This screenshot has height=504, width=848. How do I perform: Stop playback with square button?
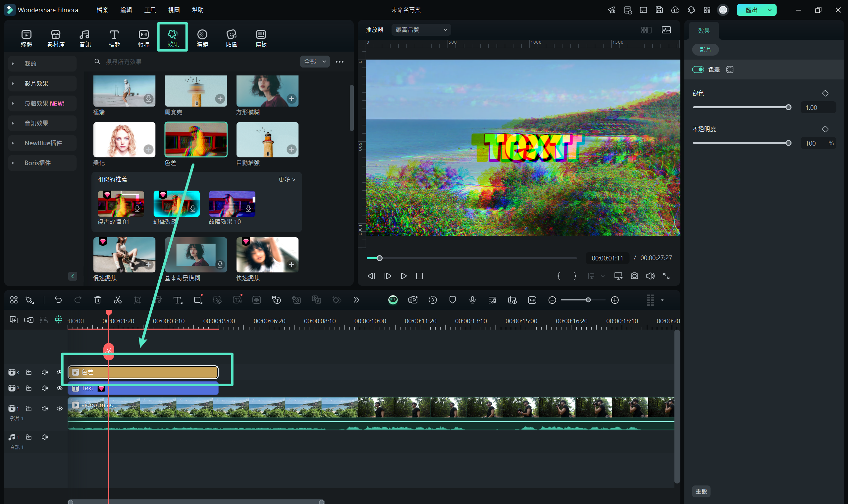pos(419,276)
